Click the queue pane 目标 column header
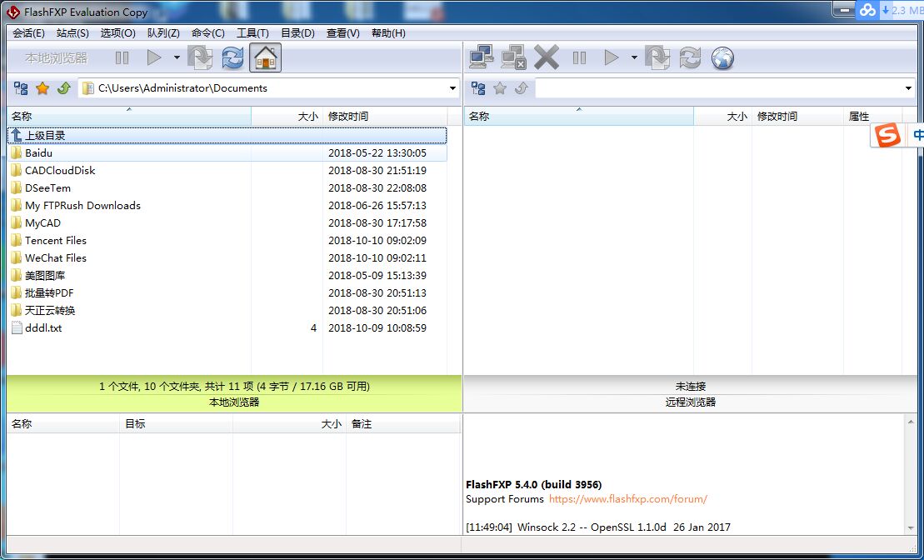924x560 pixels. (x=176, y=424)
